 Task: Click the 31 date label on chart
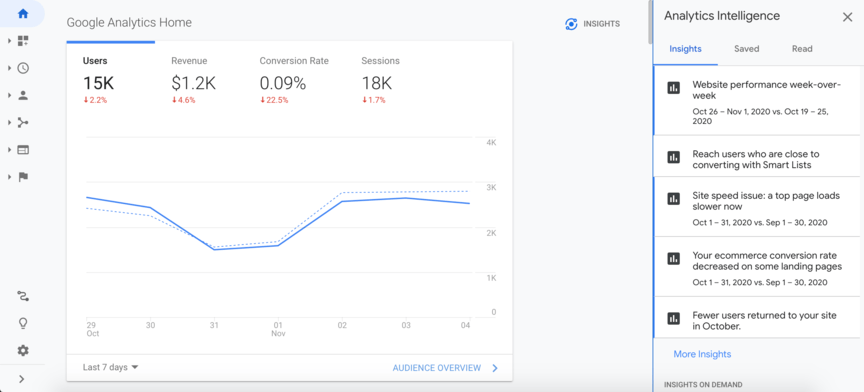tap(214, 325)
